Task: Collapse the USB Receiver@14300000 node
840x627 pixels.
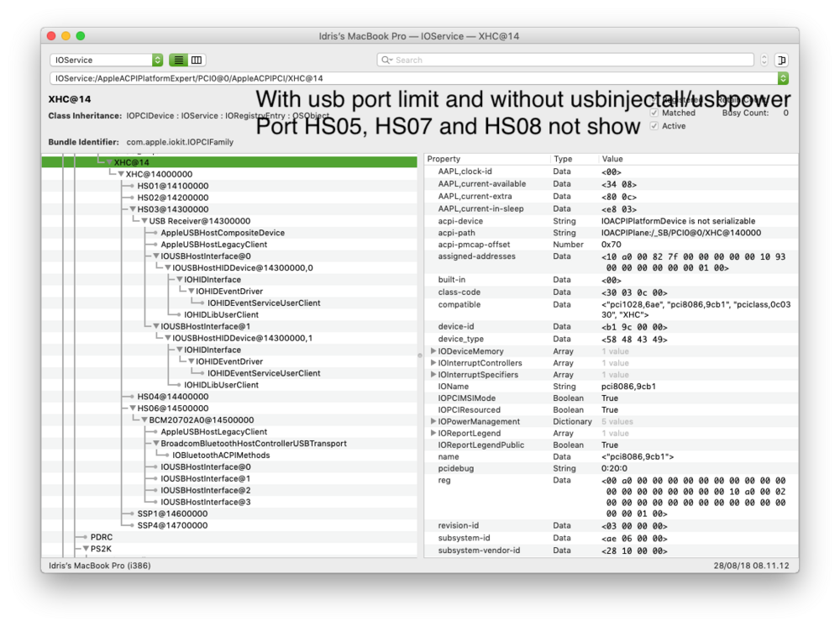Action: click(x=144, y=221)
